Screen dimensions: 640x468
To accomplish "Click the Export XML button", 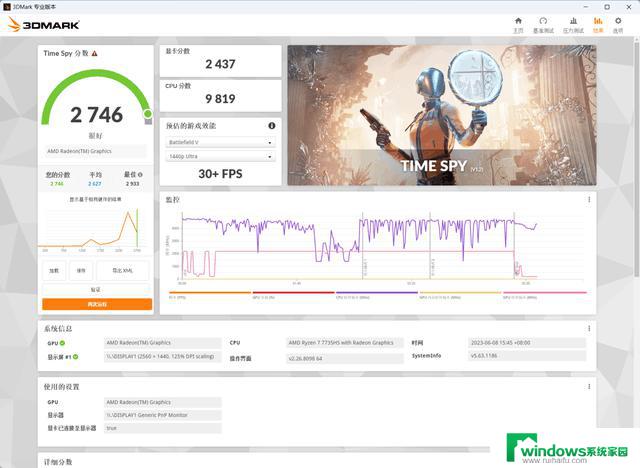I will pyautogui.click(x=123, y=271).
